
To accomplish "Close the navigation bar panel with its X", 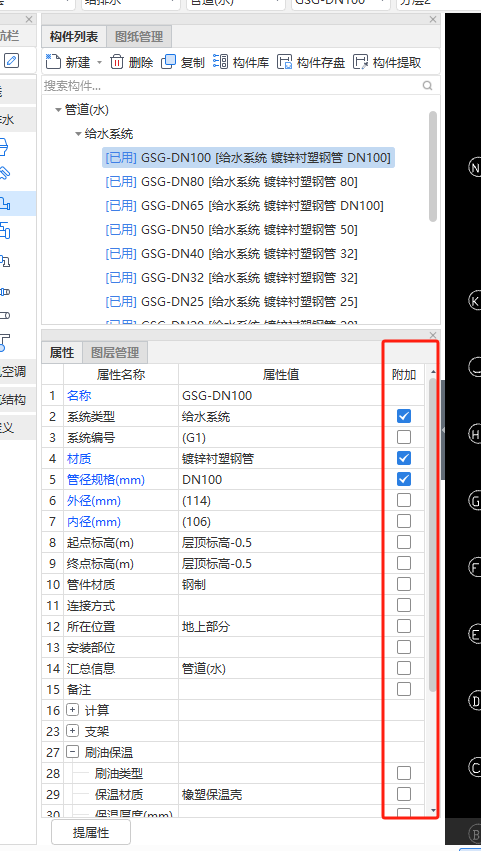I will pyautogui.click(x=29, y=20).
